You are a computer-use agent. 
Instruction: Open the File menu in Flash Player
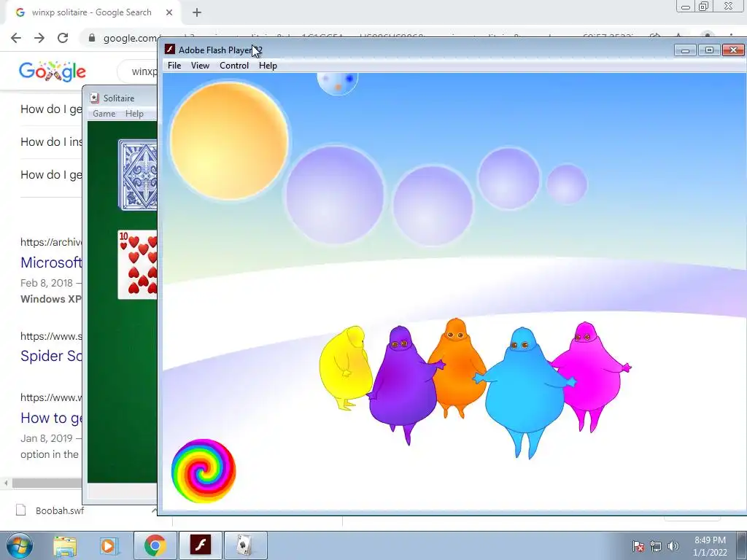(174, 66)
